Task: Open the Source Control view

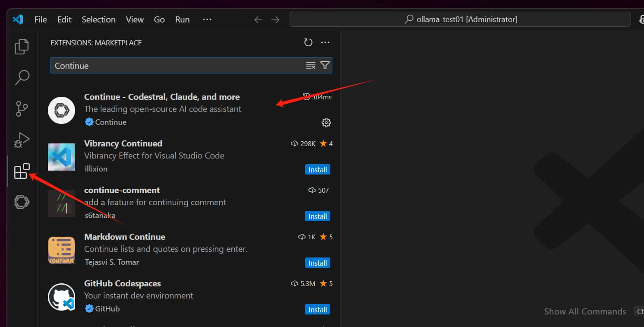Action: tap(22, 109)
